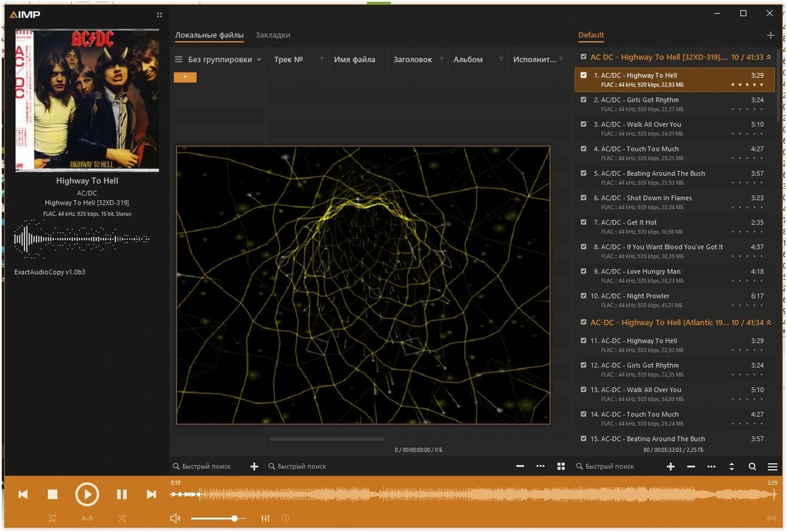The image size is (787, 532).
Task: Stop playback with the square button
Action: 53,494
